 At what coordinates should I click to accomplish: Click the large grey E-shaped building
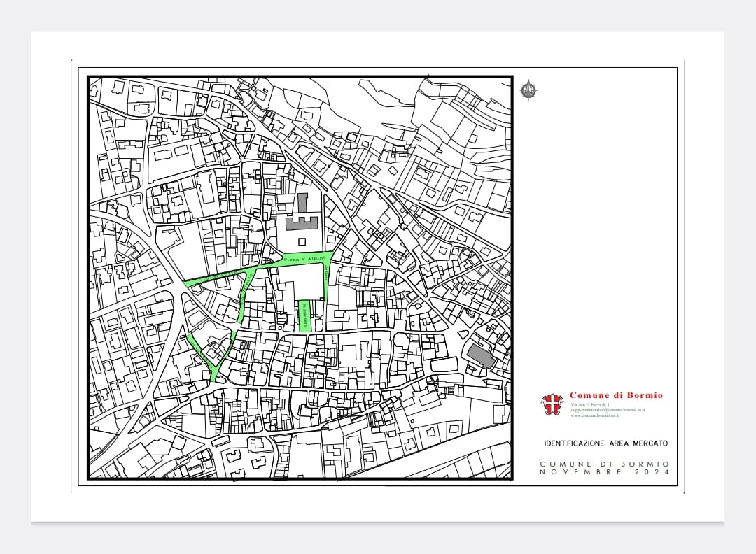(x=302, y=224)
